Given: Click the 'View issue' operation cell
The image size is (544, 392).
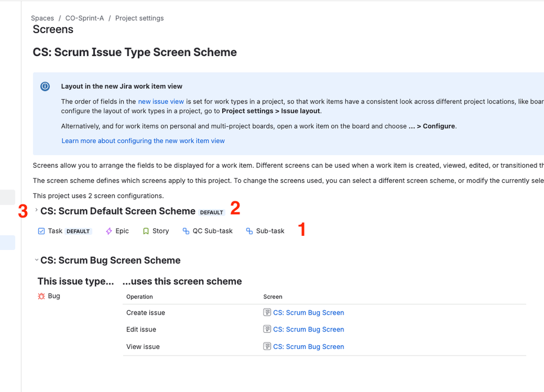Looking at the screenshot, I should pos(143,347).
